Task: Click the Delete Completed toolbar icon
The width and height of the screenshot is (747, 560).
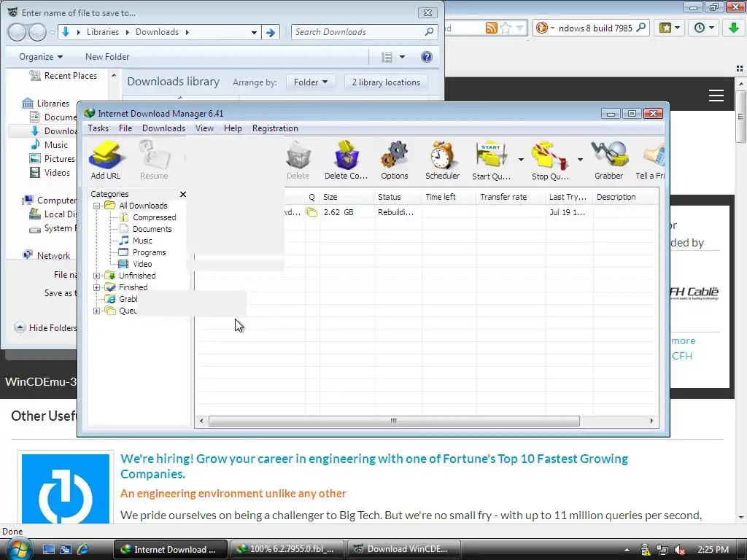Action: click(x=347, y=160)
